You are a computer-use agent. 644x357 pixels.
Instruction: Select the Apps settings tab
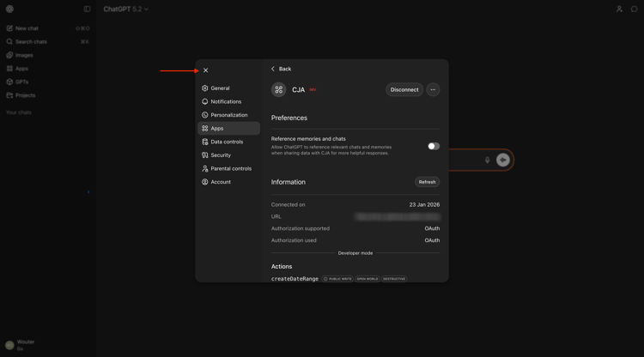228,129
